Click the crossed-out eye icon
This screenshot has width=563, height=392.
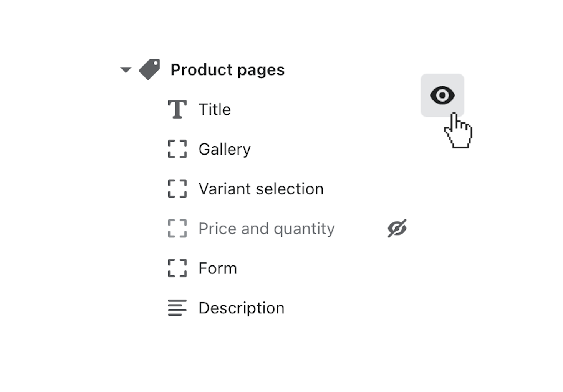click(397, 229)
